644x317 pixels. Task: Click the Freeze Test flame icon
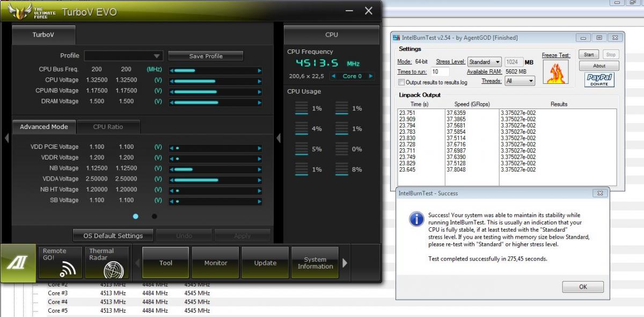point(555,72)
